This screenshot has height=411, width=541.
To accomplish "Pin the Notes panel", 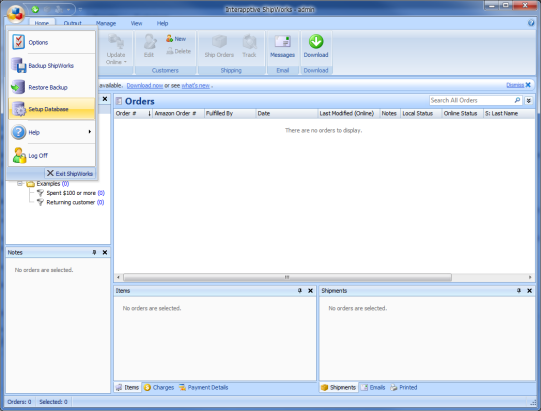I will [94, 252].
